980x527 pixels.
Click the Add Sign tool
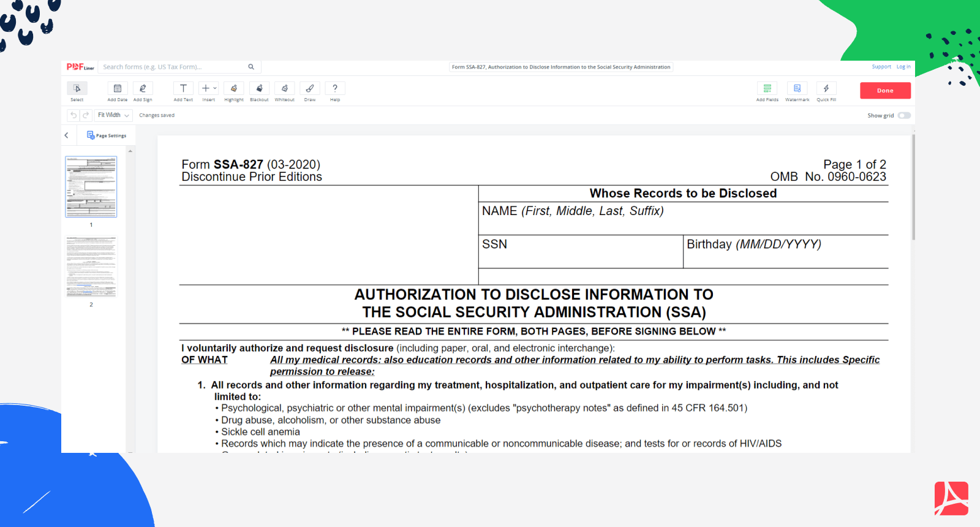(143, 89)
